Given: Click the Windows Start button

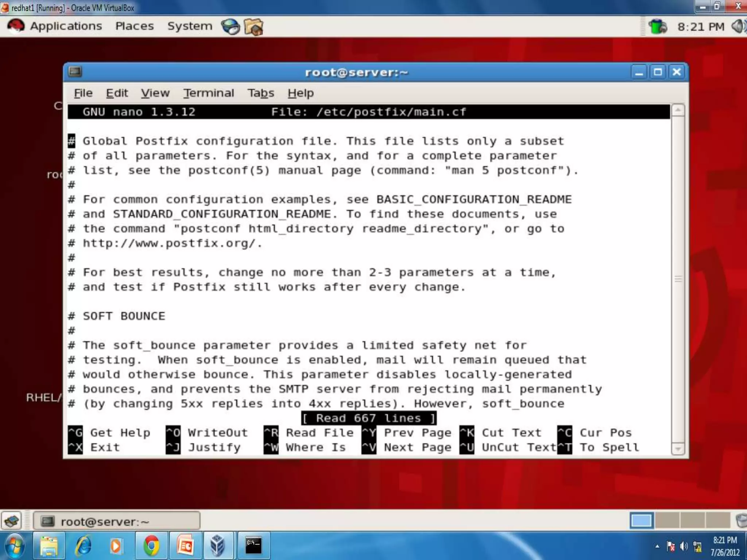Looking at the screenshot, I should point(15,546).
